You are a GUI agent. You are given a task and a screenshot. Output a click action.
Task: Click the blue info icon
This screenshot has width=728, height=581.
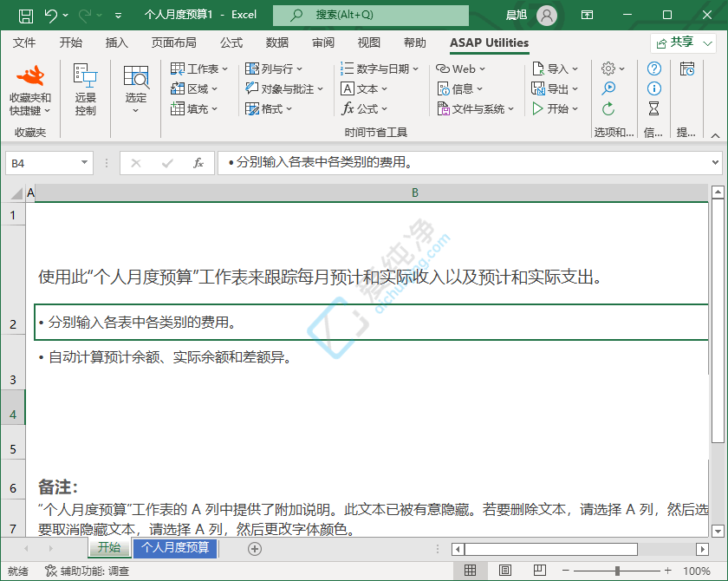pyautogui.click(x=653, y=88)
